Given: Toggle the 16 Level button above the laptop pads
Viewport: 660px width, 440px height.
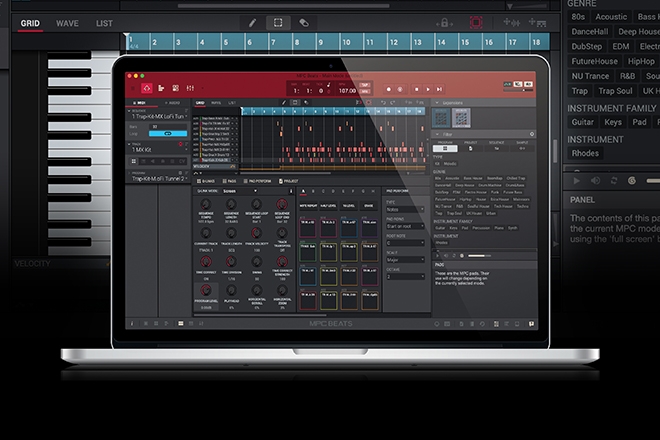Looking at the screenshot, I should coord(349,205).
